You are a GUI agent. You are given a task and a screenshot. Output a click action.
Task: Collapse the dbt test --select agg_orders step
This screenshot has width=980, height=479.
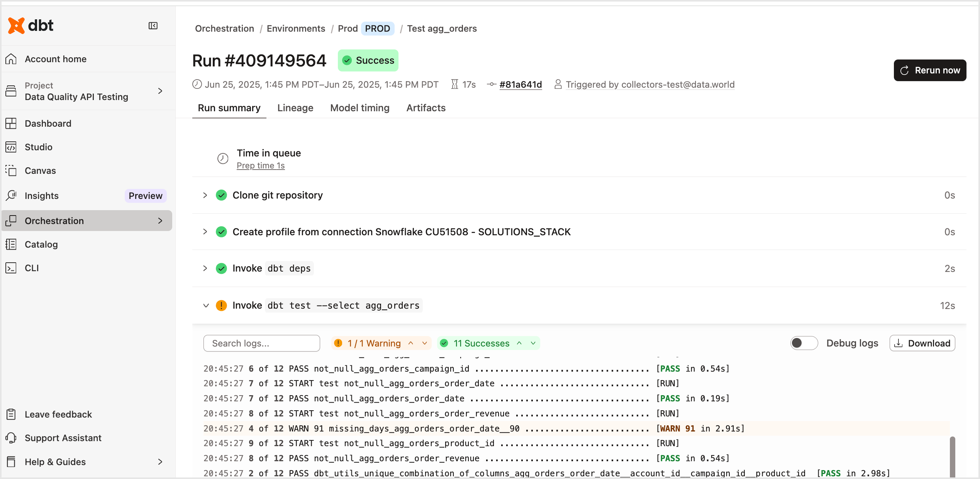[x=206, y=306]
